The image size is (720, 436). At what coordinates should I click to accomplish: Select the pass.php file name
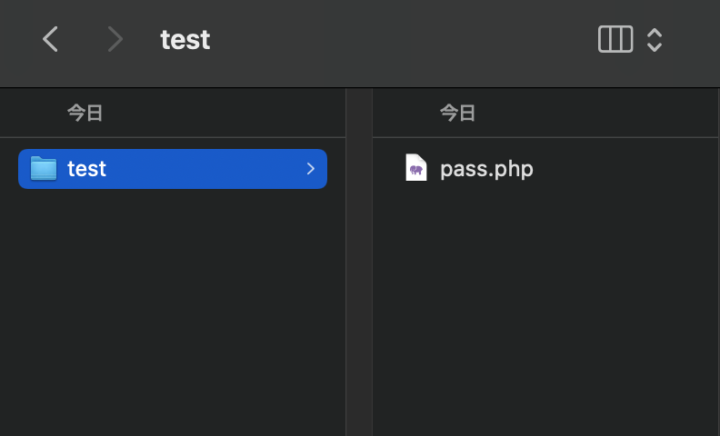pos(487,169)
